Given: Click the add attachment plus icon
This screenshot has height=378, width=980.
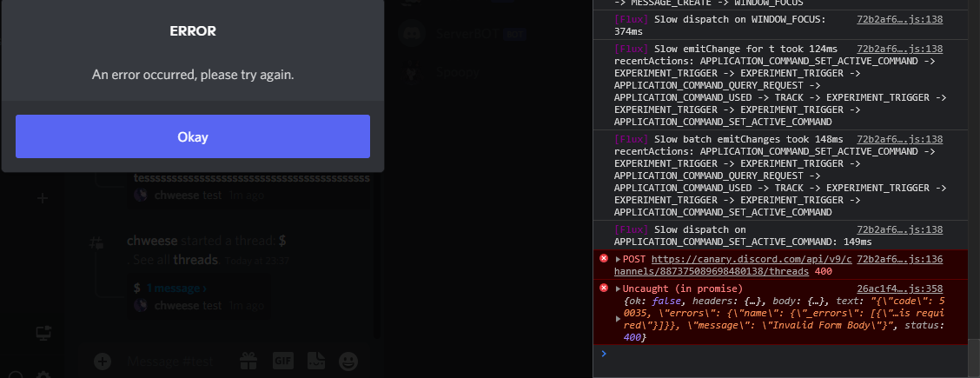Looking at the screenshot, I should coord(103,361).
